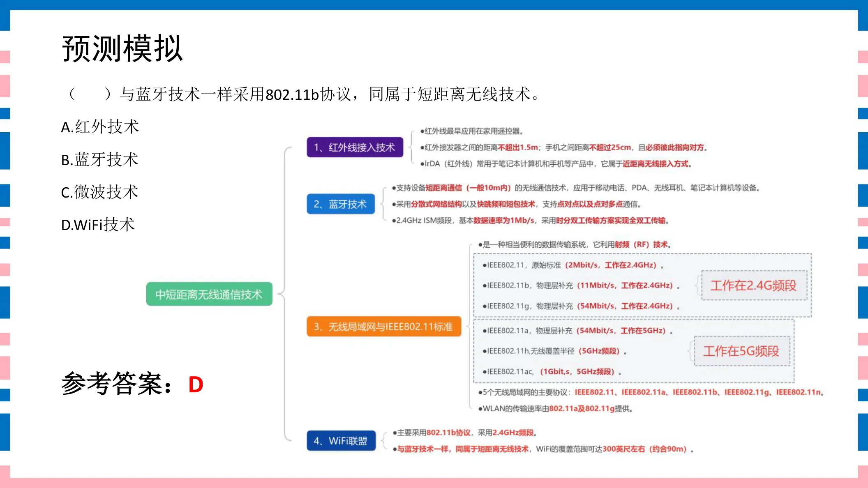Click the dark blue 4、WiFi联盟 node

tap(341, 441)
